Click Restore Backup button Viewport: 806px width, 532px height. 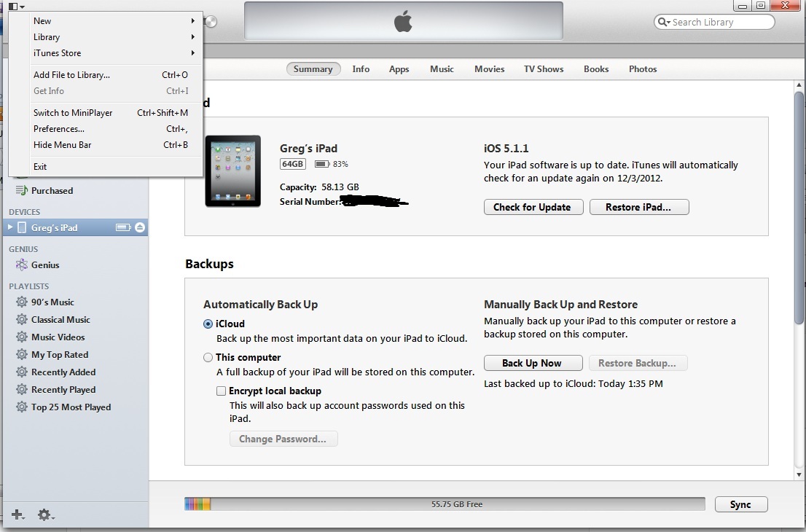click(x=638, y=363)
